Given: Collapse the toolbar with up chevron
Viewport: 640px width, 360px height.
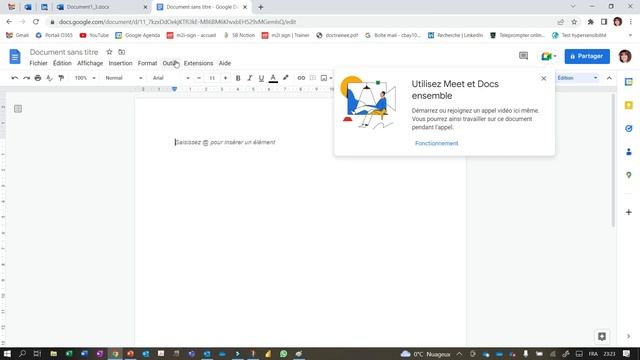Looking at the screenshot, I should (609, 78).
